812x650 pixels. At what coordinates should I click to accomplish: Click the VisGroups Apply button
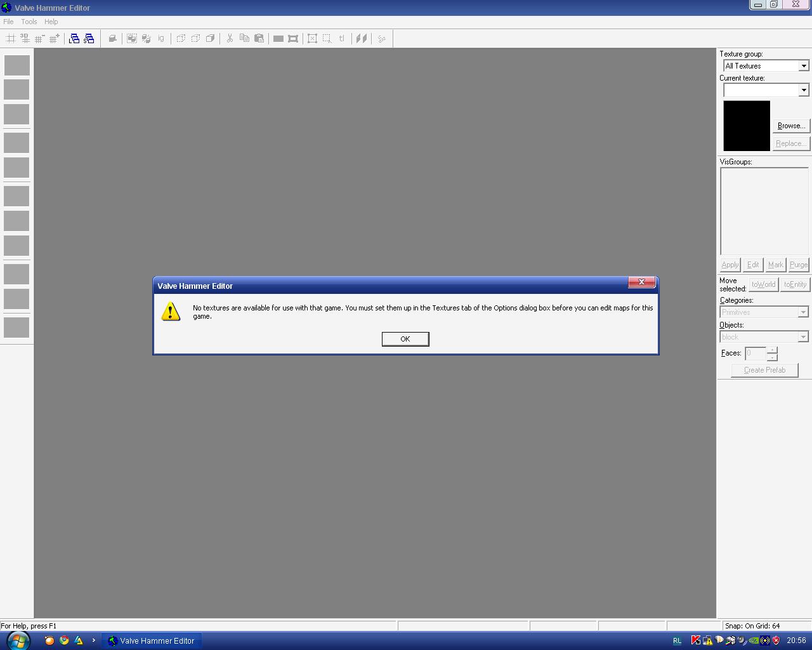(x=730, y=265)
